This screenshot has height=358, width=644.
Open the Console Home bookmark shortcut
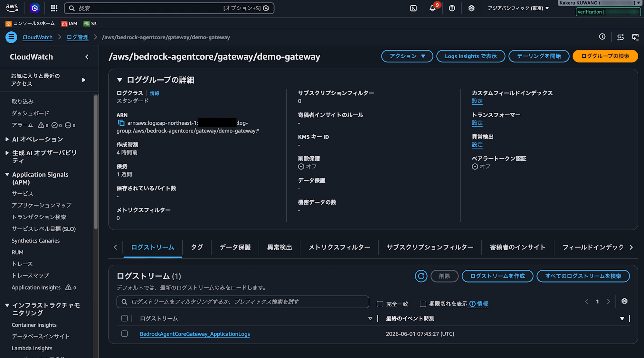pos(30,24)
